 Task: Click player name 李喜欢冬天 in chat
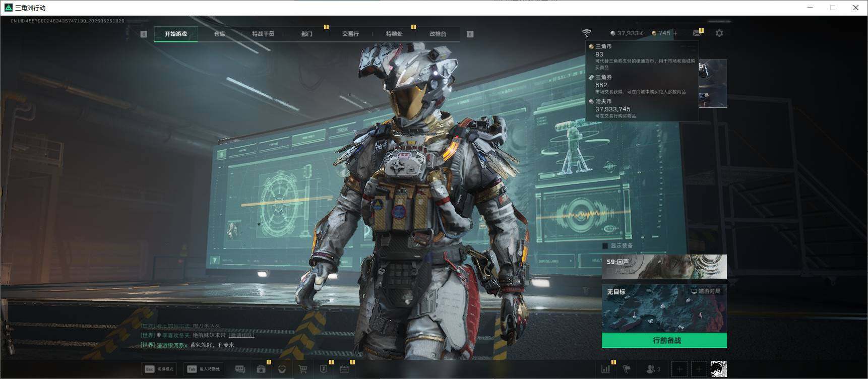pos(176,335)
